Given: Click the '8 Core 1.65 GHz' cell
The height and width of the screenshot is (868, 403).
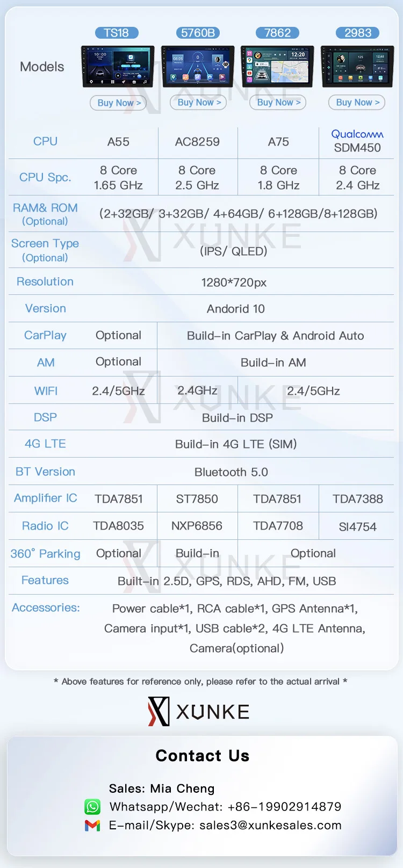Looking at the screenshot, I should point(118,178).
